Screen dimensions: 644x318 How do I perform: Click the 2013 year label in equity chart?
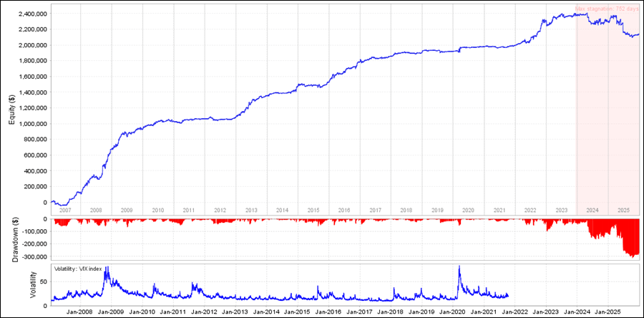click(251, 211)
